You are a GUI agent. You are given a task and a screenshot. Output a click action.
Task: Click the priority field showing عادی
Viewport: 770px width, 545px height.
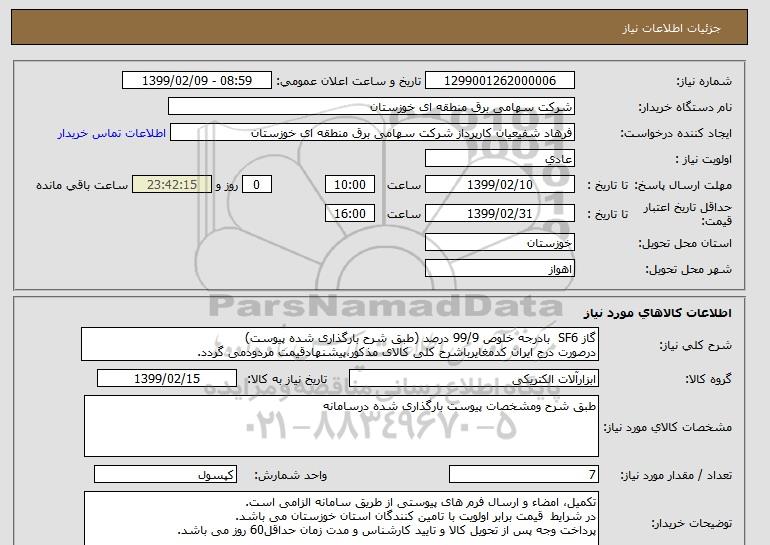click(499, 159)
